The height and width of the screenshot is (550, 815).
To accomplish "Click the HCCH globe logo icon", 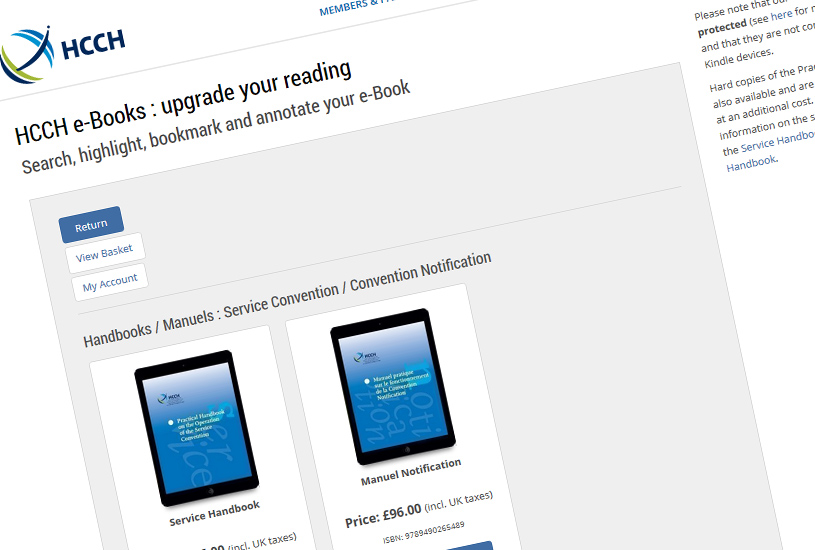I will click(x=26, y=56).
